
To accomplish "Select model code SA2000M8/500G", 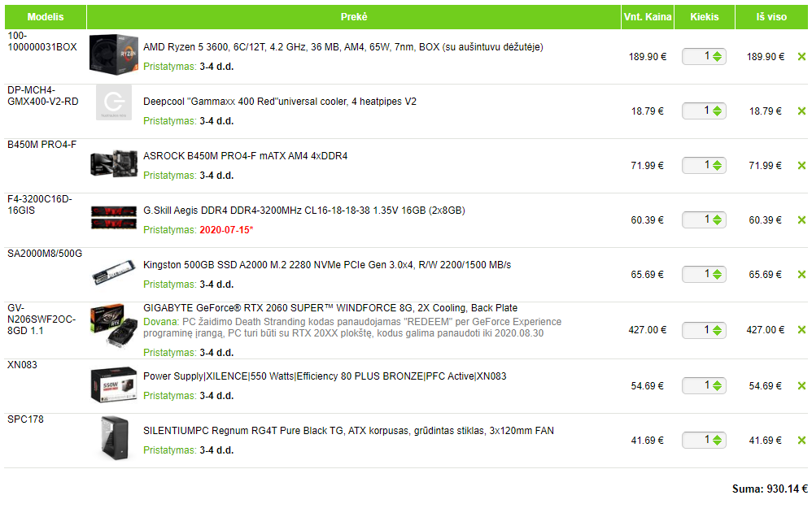I will 45,254.
